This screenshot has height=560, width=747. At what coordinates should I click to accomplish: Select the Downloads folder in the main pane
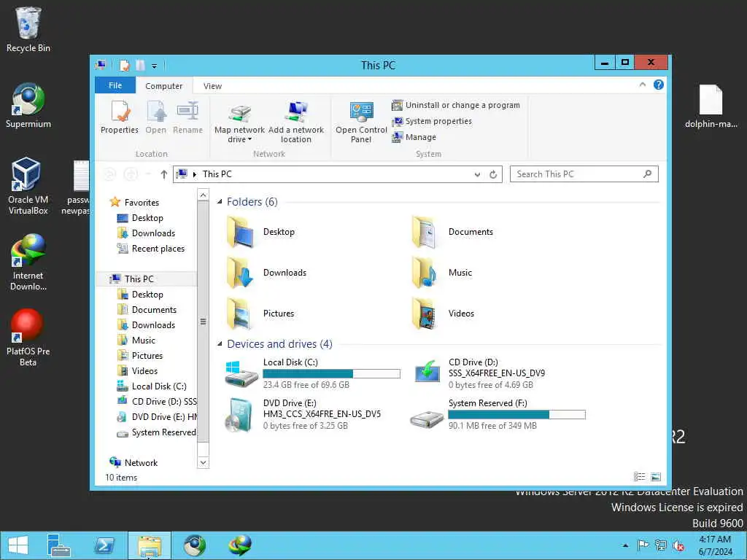click(x=267, y=273)
